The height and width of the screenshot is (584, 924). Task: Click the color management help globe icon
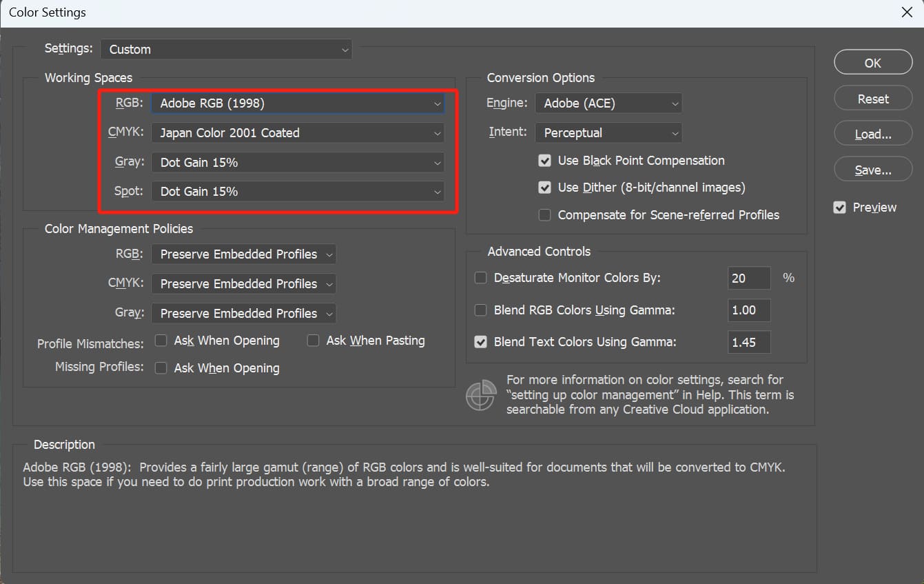[481, 395]
